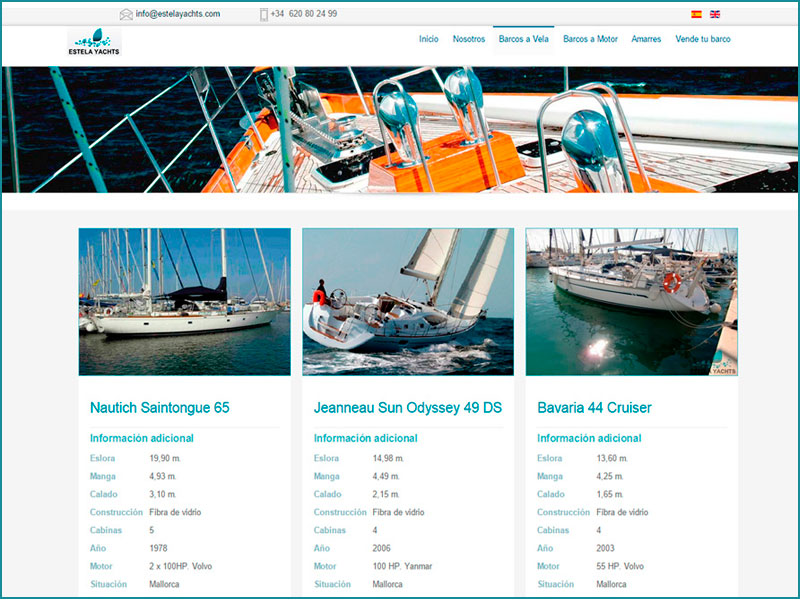Select the Cabinas value 5
Viewport: 800px width, 600px height.
[152, 530]
